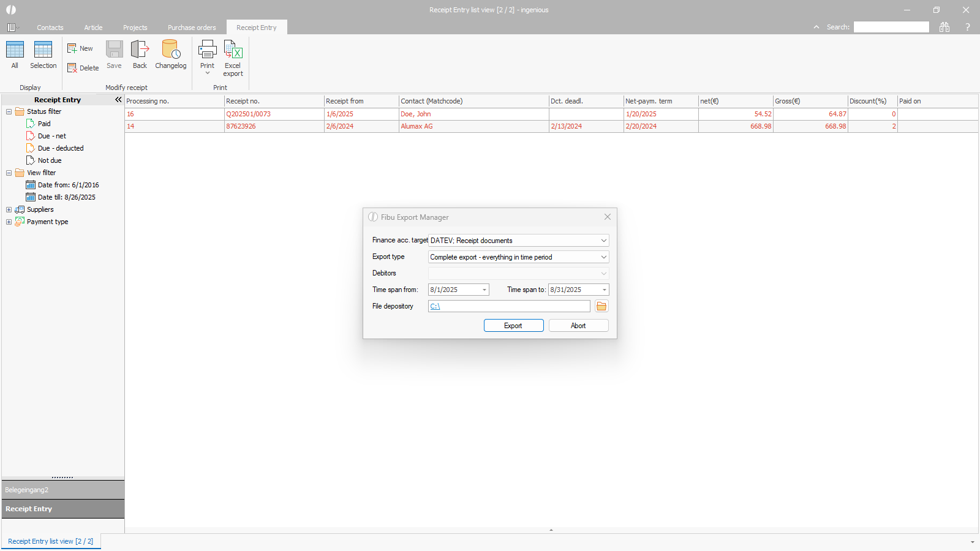Open the Export type dropdown
The image size is (980, 551).
pyautogui.click(x=603, y=257)
